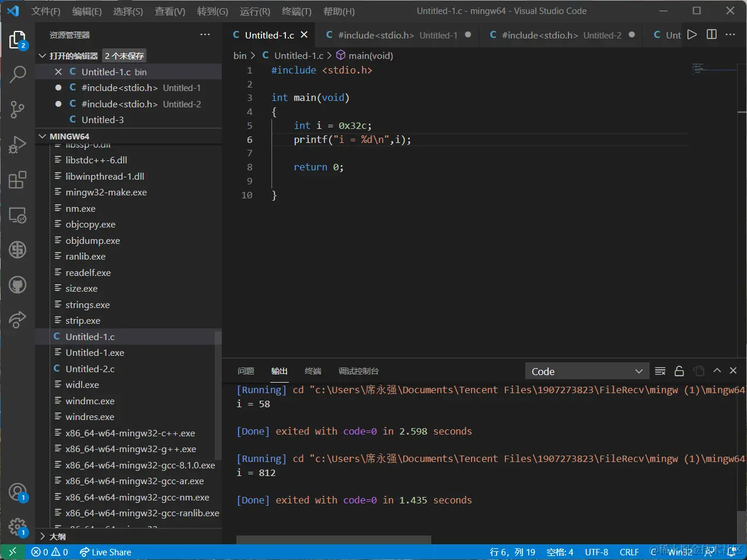The image size is (747, 560).
Task: Open the Source Control view
Action: pyautogui.click(x=18, y=109)
